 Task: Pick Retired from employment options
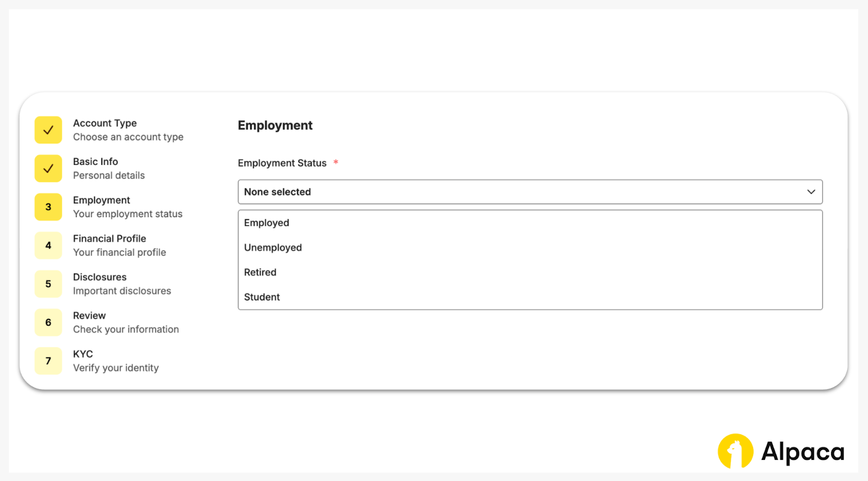(260, 272)
